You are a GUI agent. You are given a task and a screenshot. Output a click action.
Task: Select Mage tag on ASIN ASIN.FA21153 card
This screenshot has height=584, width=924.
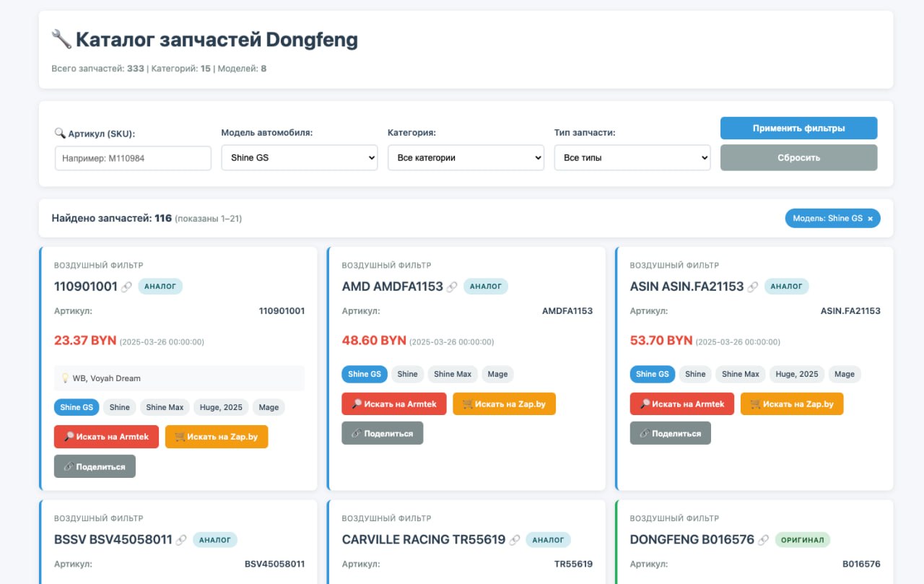coord(845,374)
